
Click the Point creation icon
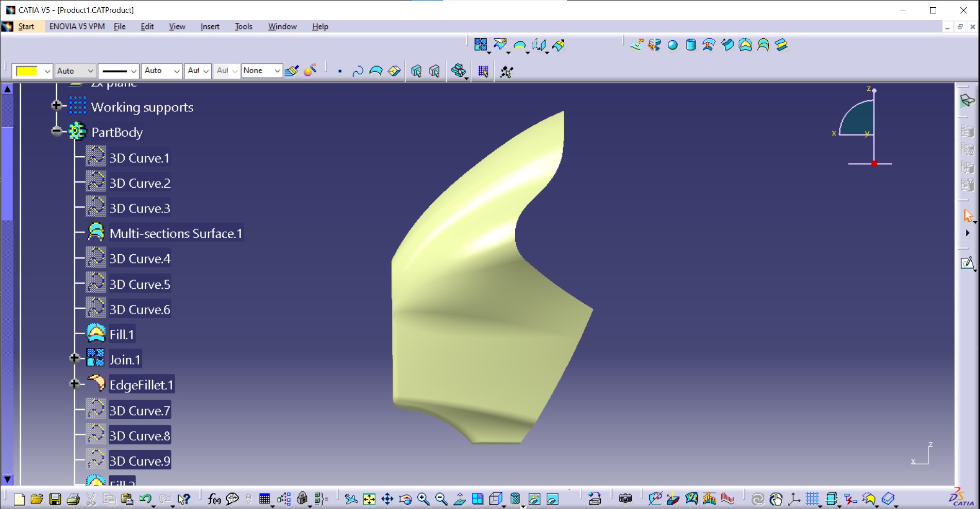pyautogui.click(x=340, y=71)
